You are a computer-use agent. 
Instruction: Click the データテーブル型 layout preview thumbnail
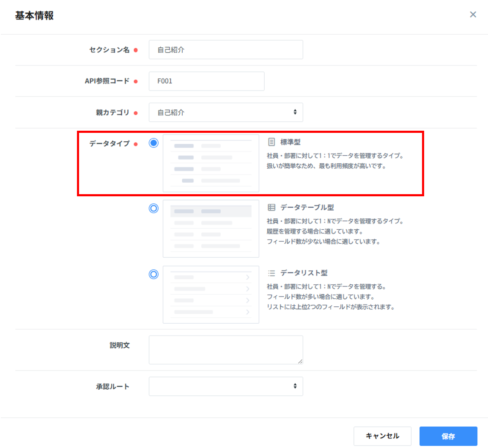point(211,229)
